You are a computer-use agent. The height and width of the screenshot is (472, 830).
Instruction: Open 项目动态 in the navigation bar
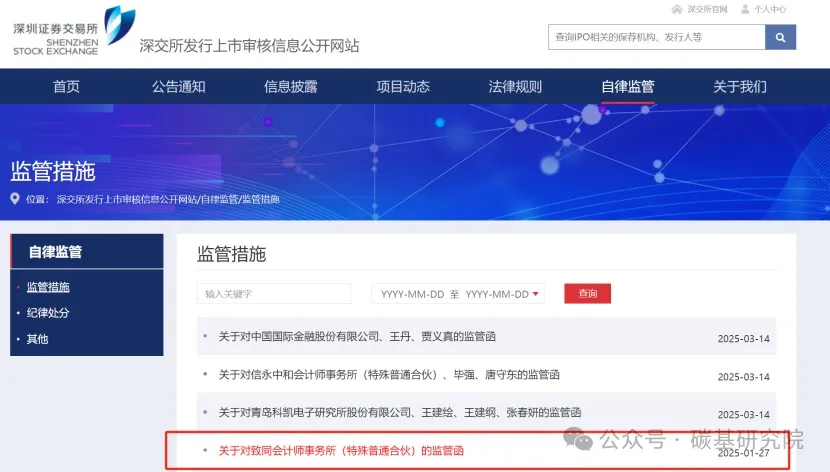tap(403, 86)
